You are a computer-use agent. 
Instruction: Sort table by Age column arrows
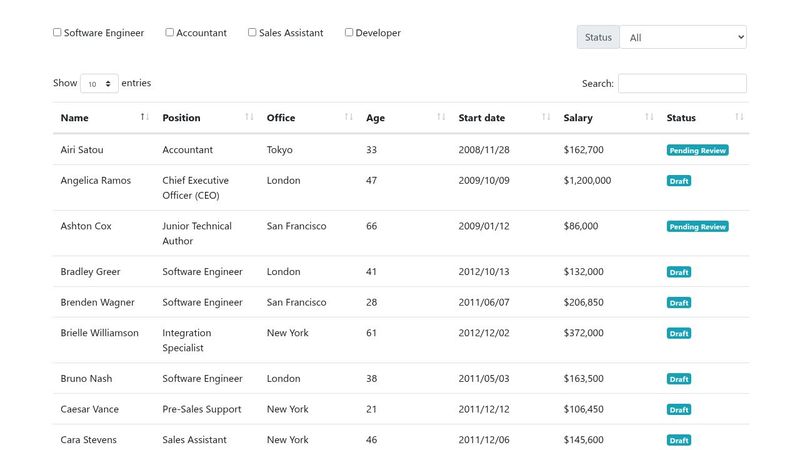tap(441, 118)
